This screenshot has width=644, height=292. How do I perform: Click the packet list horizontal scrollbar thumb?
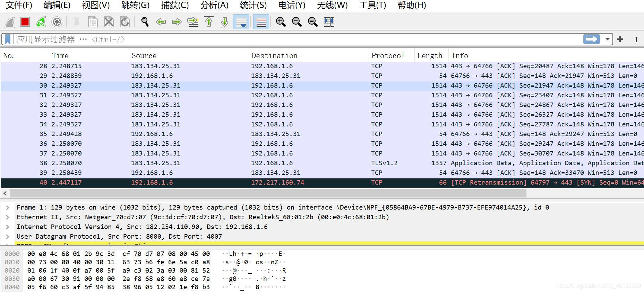tap(268, 193)
